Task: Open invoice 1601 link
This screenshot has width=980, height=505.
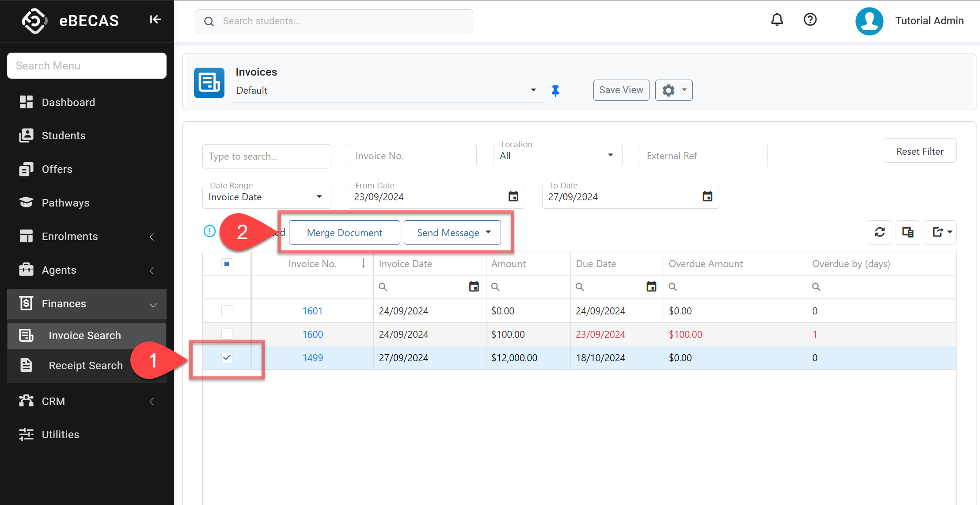Action: (312, 311)
